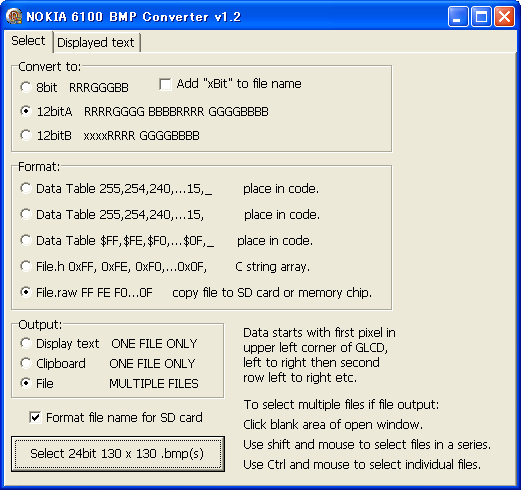Select Data Table $FF,$FE,$F0 hex format
This screenshot has height=490, width=521.
(x=26, y=240)
